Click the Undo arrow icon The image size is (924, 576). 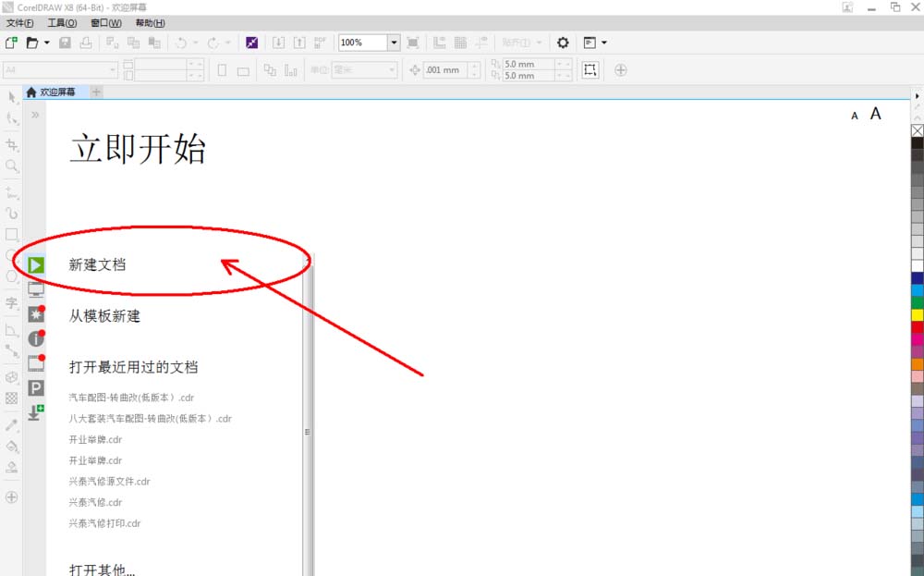(x=181, y=43)
